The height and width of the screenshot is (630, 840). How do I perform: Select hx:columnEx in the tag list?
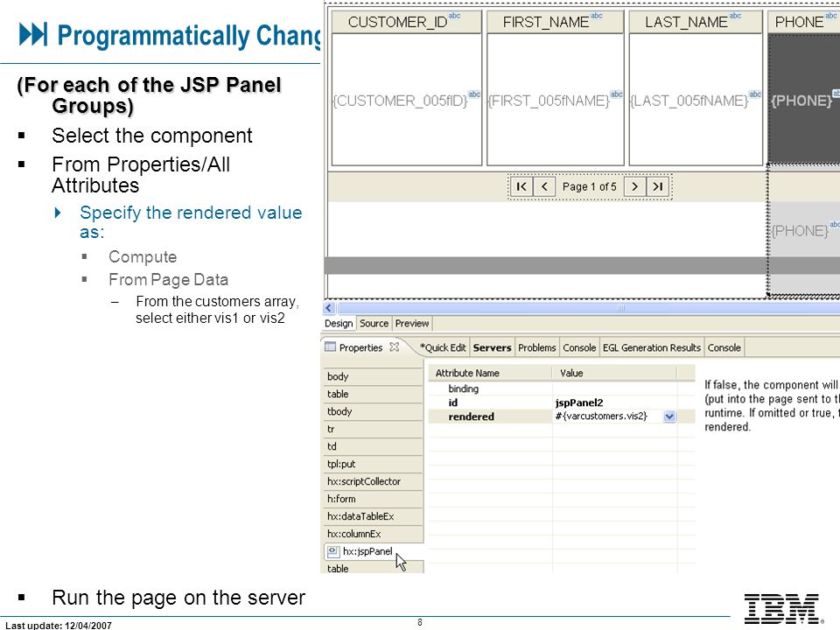point(374,534)
